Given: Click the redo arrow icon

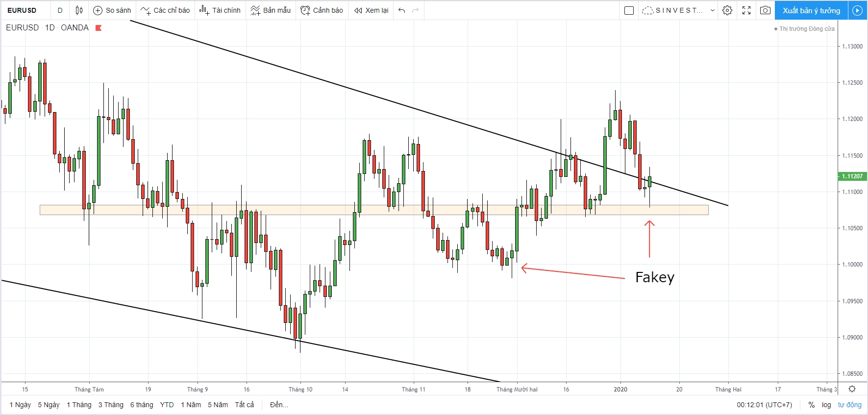Looking at the screenshot, I should coord(416,10).
